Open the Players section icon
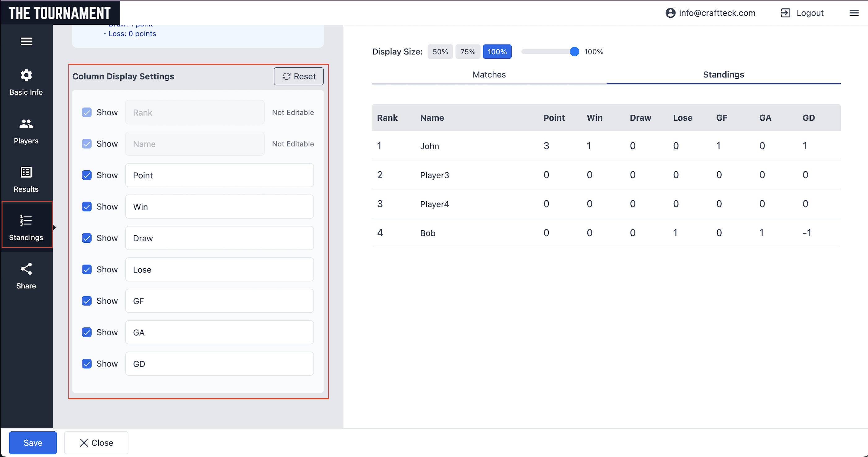868x457 pixels. tap(26, 124)
